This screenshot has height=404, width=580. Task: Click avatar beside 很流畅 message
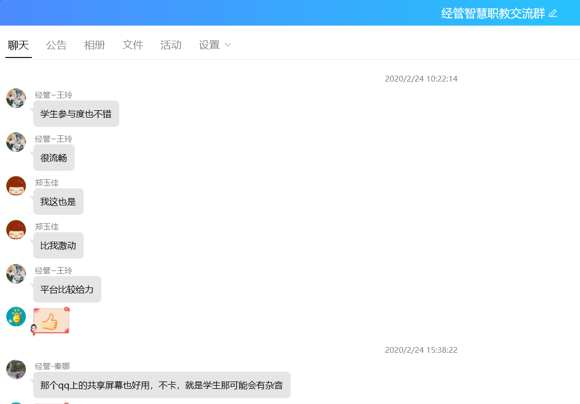[x=16, y=142]
